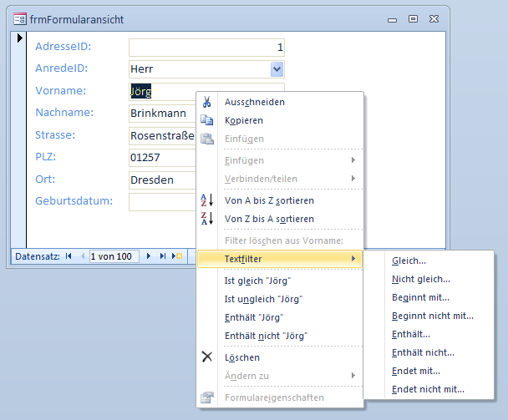508x420 pixels.
Task: Click into the AdresseID field
Action: (x=206, y=48)
